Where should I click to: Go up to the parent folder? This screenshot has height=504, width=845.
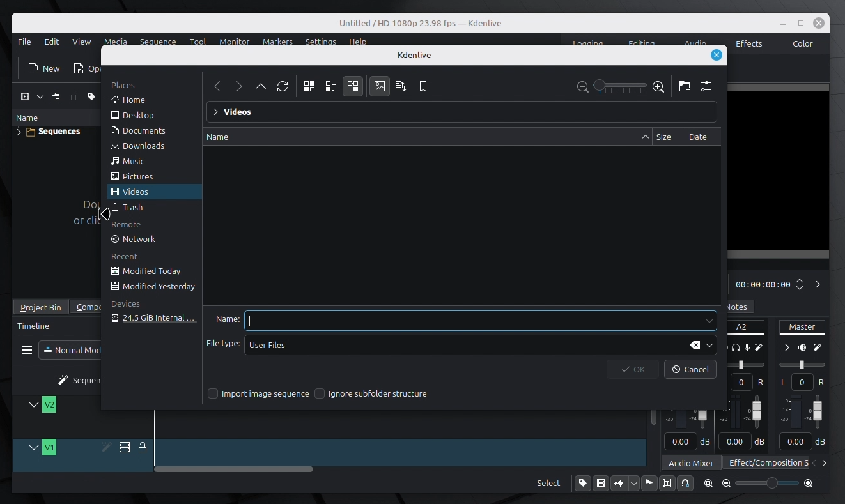(x=261, y=86)
